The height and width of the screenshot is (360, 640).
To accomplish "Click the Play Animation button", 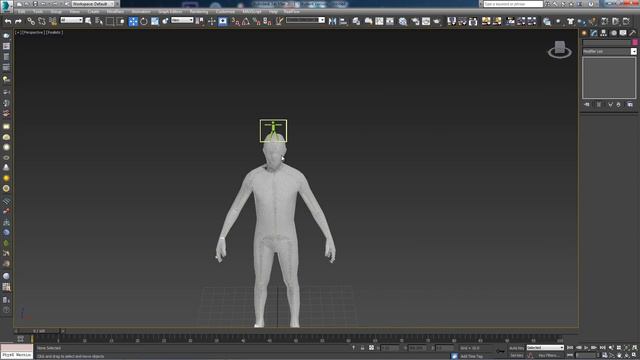I will [x=586, y=348].
